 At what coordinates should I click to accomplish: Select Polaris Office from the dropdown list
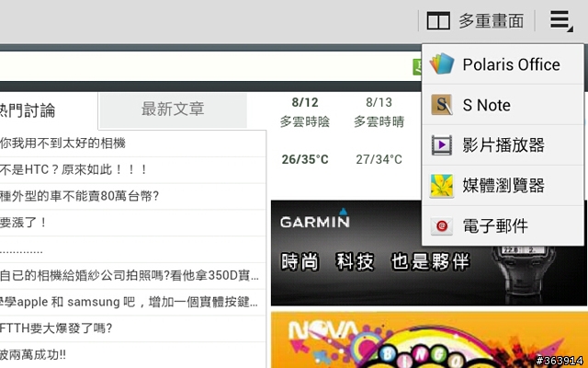[503, 64]
